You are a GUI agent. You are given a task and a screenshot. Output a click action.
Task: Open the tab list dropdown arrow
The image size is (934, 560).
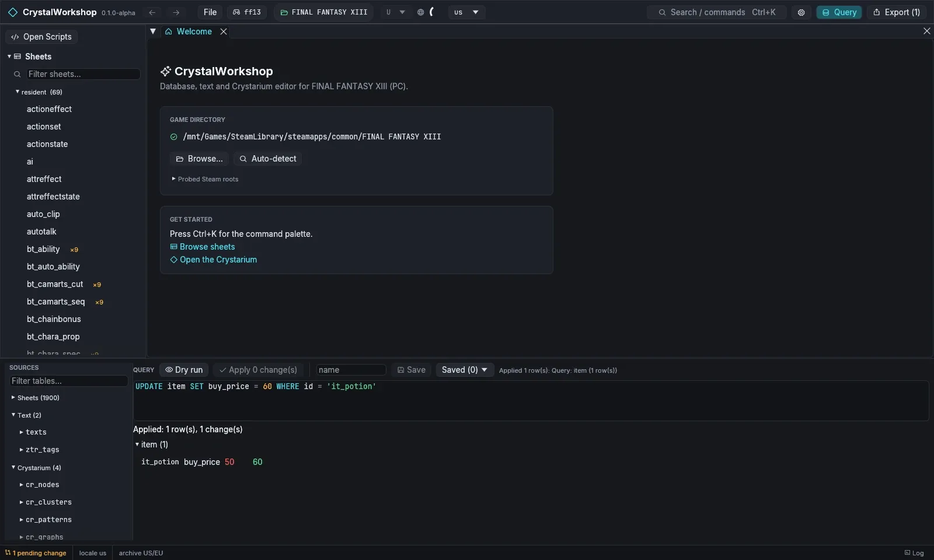[x=153, y=32]
